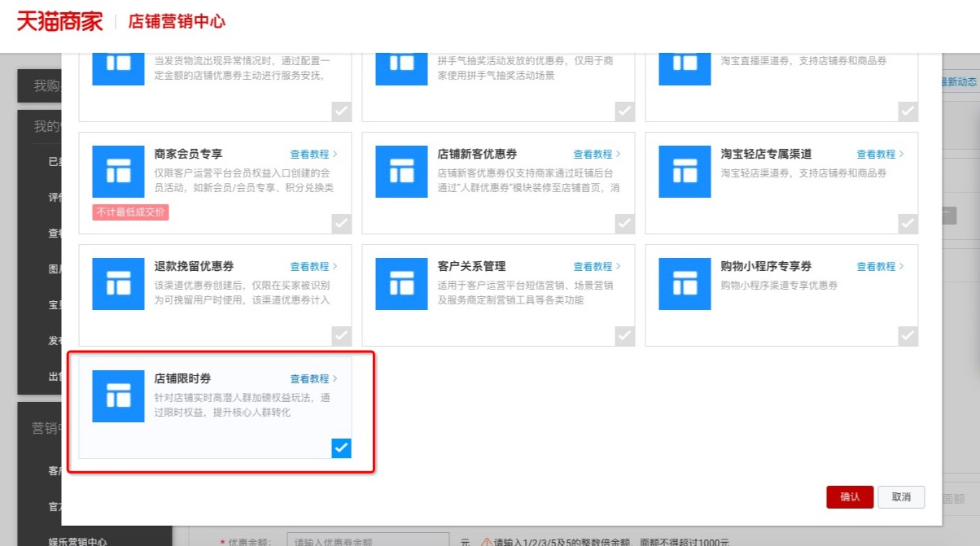Open 查看教程 for 购物小程序专享券

pyautogui.click(x=880, y=266)
